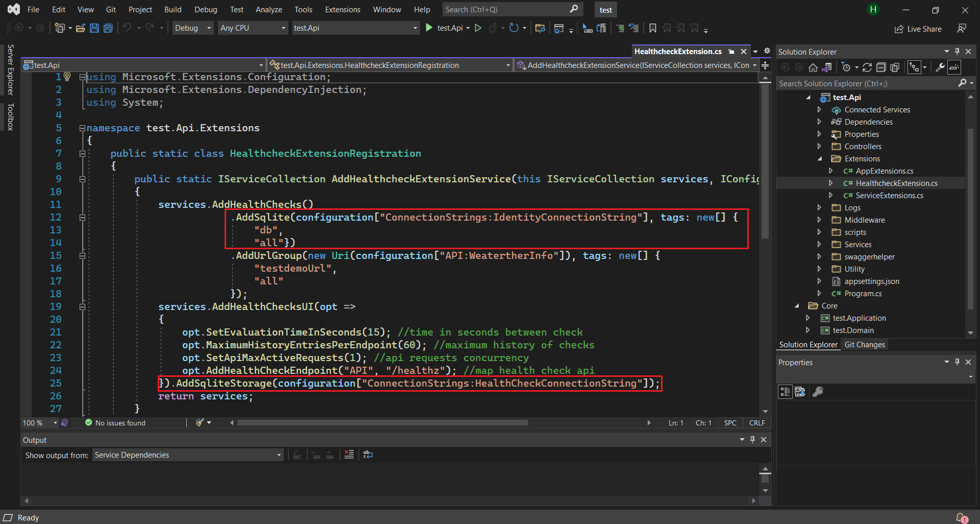Click Collapse All in Solution Explorer
980x524 pixels.
(881, 67)
